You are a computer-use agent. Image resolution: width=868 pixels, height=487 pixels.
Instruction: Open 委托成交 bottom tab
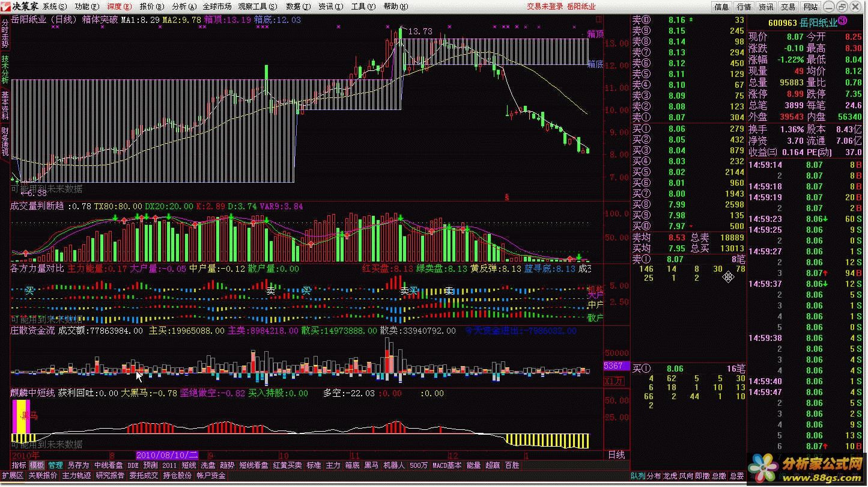[144, 476]
